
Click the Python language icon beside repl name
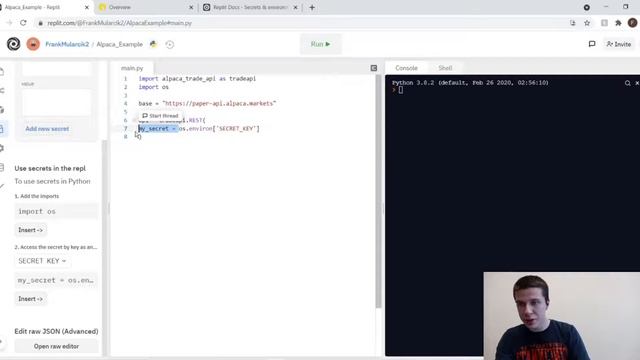(x=153, y=44)
